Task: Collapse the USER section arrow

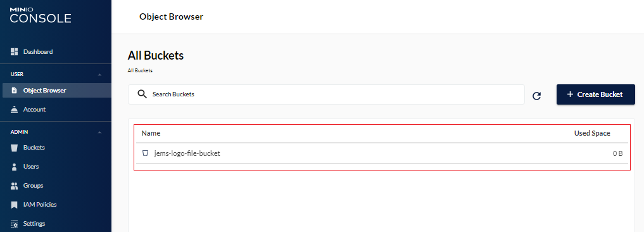Action: [x=99, y=75]
